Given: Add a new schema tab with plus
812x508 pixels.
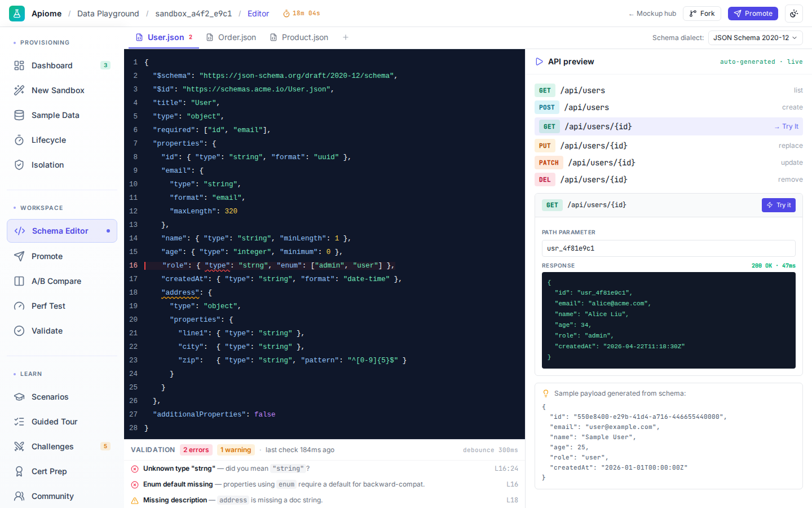Looking at the screenshot, I should 346,37.
